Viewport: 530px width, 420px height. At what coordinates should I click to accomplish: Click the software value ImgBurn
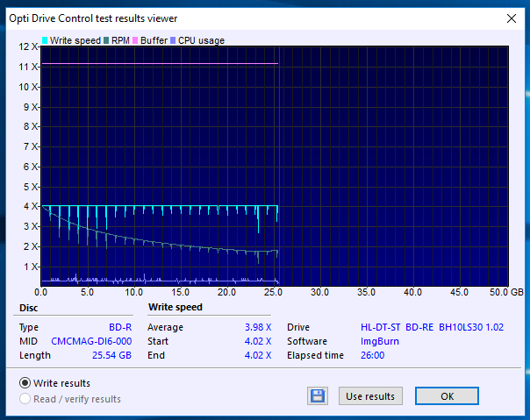click(380, 341)
